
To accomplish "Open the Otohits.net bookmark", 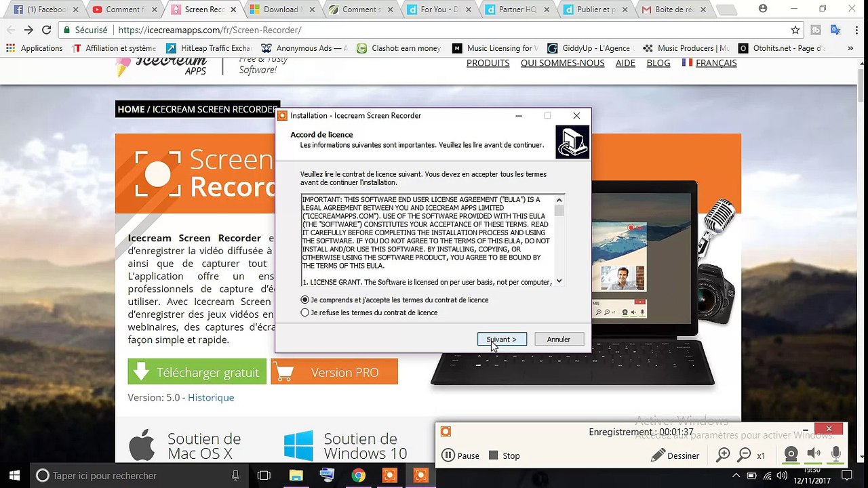I will click(x=782, y=48).
